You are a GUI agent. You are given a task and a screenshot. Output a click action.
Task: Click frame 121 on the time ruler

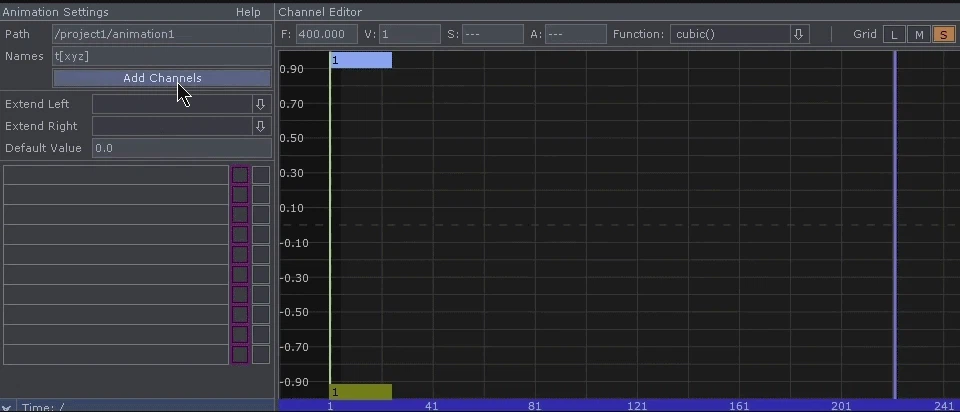(637, 406)
